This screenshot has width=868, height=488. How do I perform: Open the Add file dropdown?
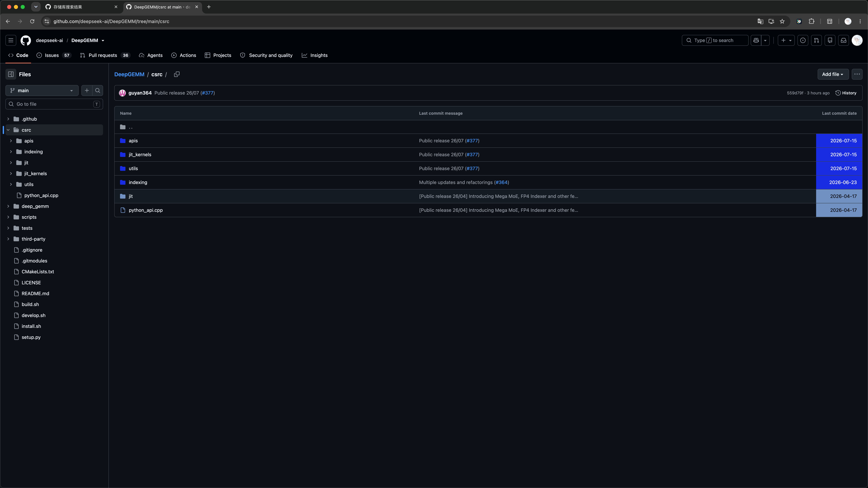pos(833,74)
